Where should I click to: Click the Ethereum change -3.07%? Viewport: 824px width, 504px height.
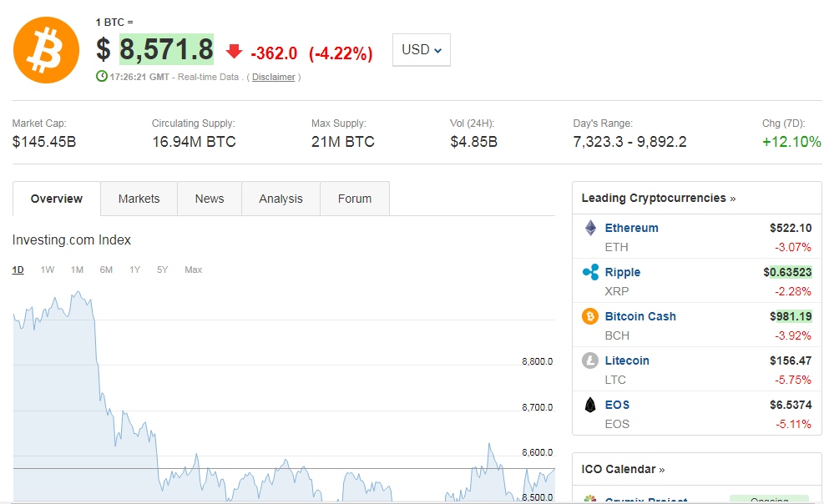pos(793,247)
